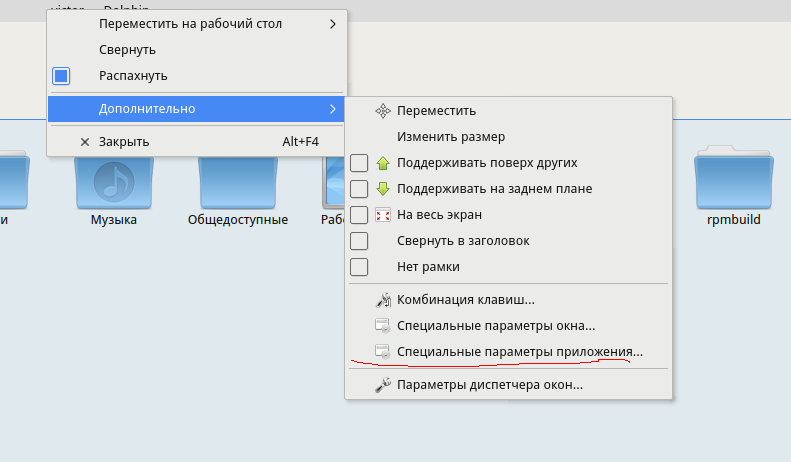Click Переместить на рабочий стол label
Image resolution: width=791 pixels, height=462 pixels.
tap(190, 24)
